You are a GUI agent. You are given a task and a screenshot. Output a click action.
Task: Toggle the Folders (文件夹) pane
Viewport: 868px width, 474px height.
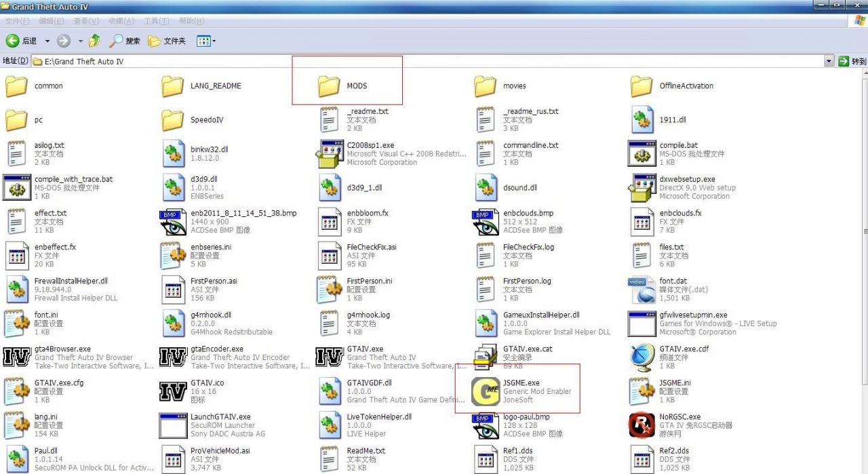pyautogui.click(x=167, y=41)
